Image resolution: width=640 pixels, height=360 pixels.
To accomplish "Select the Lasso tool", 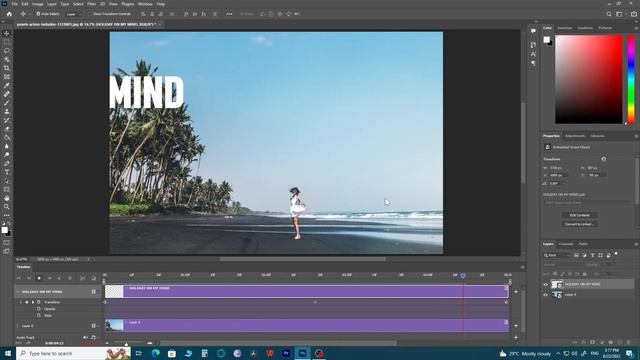I will click(x=7, y=51).
